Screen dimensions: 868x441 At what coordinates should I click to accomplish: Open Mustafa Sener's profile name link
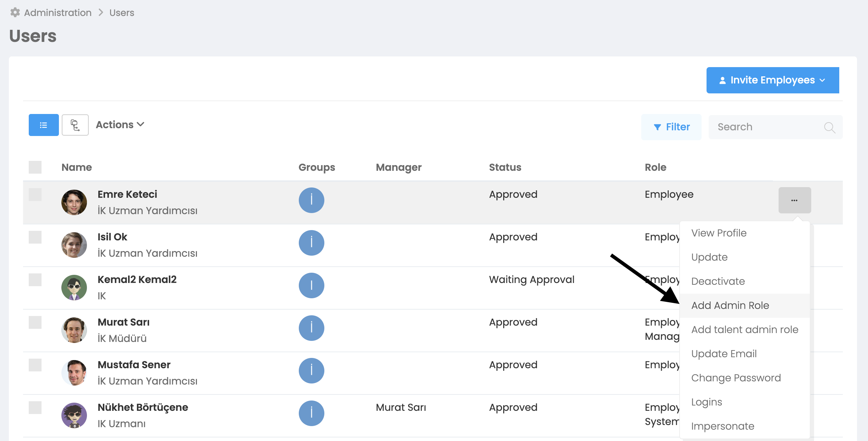pyautogui.click(x=134, y=365)
